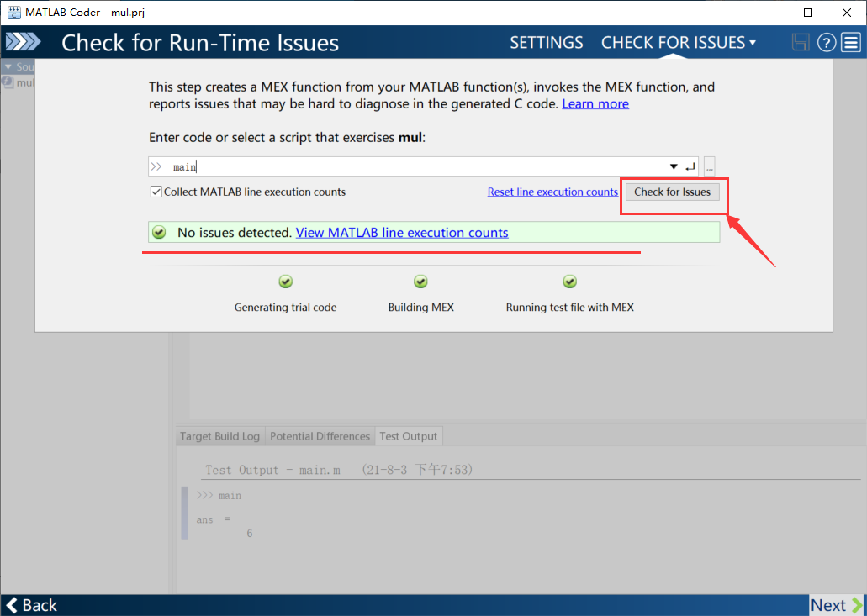Switch to Target Build Log tab
Screen dimensions: 867x616
tap(219, 436)
